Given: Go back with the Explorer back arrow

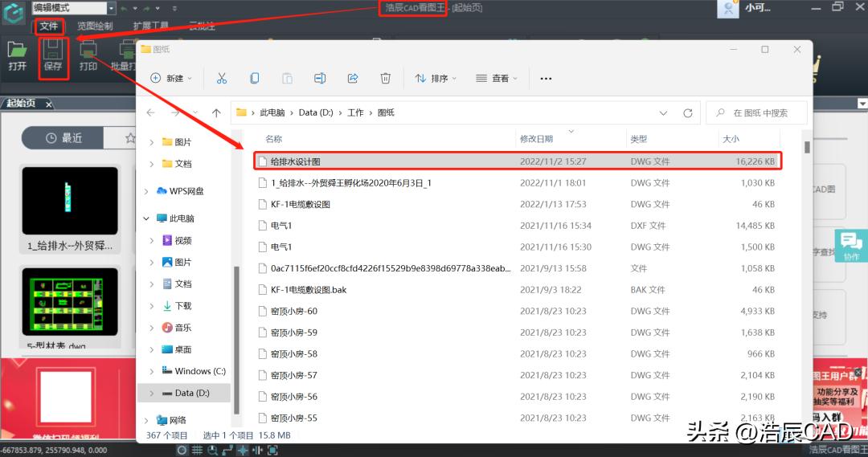Looking at the screenshot, I should (x=150, y=112).
